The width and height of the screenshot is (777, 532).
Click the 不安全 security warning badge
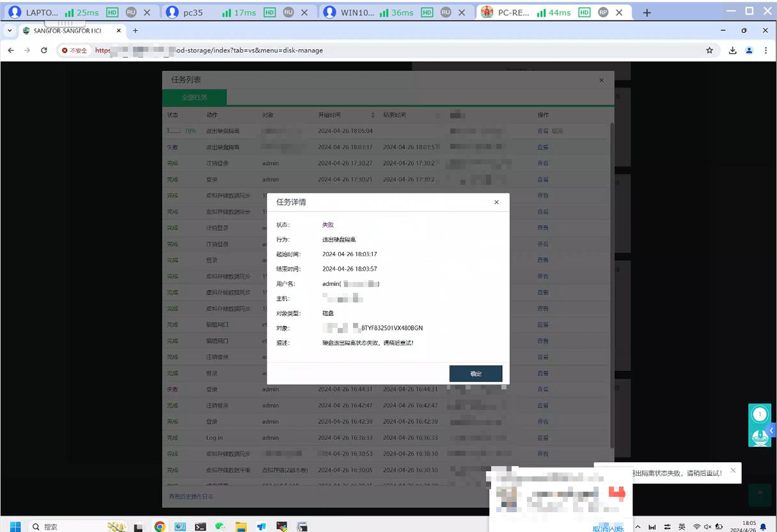pyautogui.click(x=74, y=51)
